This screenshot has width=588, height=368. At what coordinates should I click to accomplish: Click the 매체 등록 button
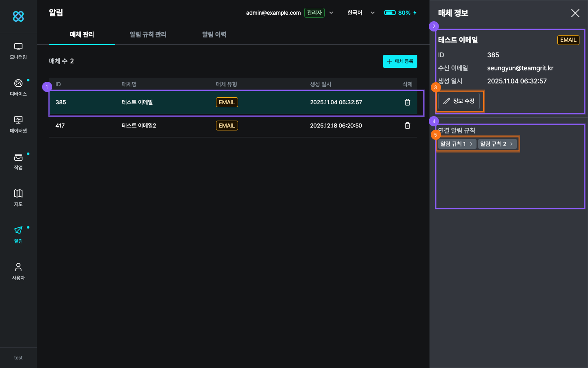(x=400, y=61)
